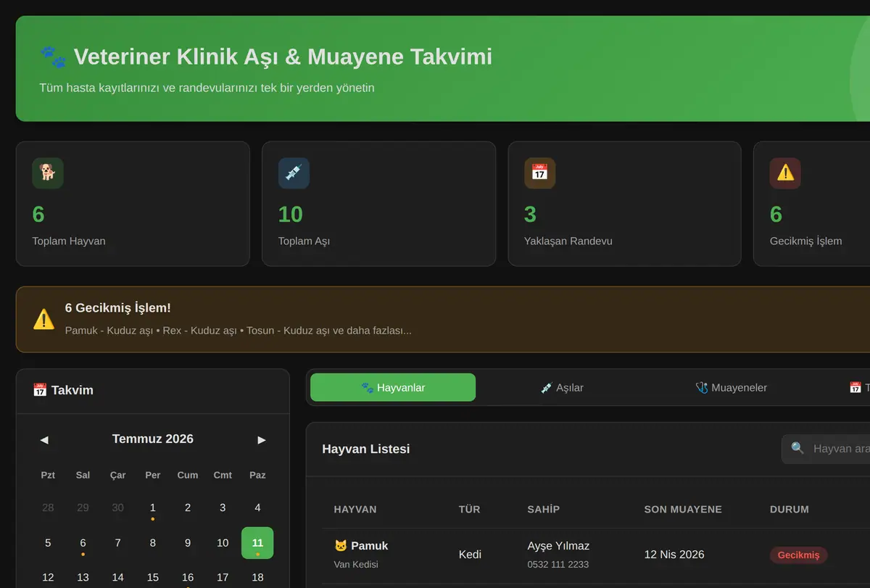Select July 9 in the calendar
The width and height of the screenshot is (870, 588).
(188, 543)
